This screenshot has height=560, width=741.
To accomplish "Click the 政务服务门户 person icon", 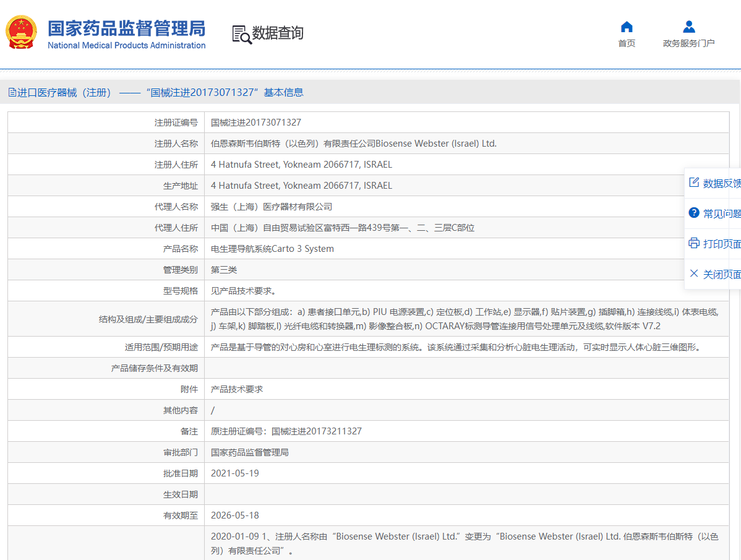I will [689, 27].
